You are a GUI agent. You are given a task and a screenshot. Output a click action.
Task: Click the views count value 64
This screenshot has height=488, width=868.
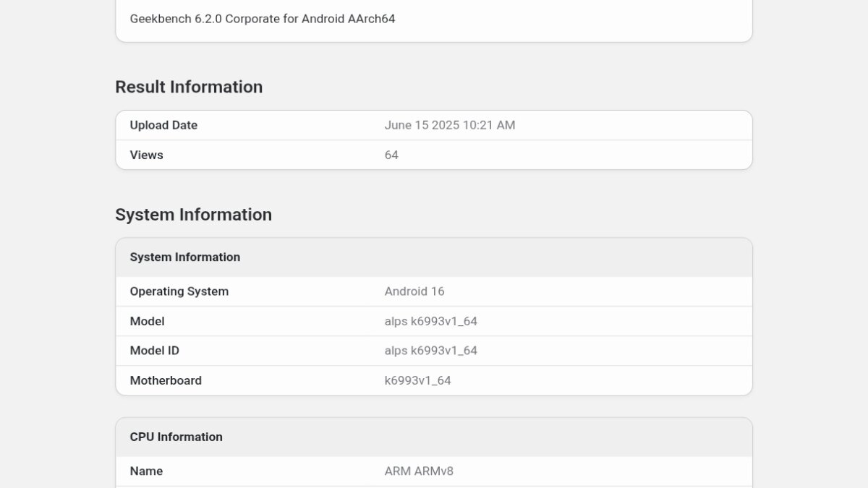[391, 155]
